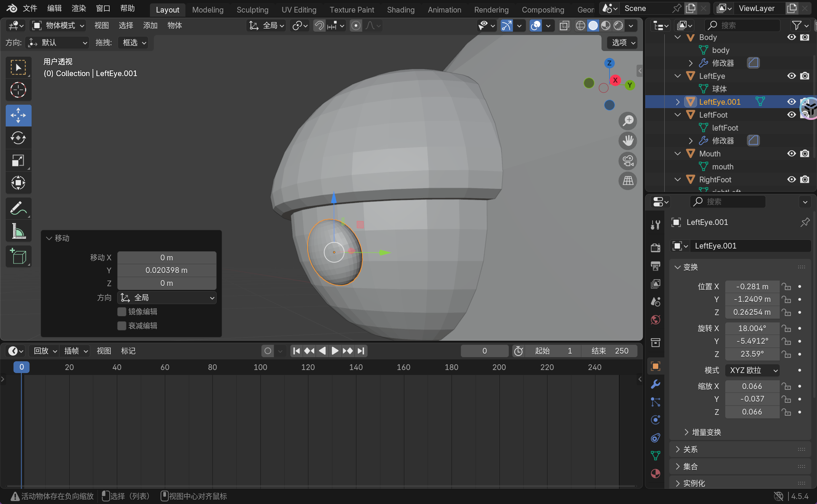Select the Scale tool
The height and width of the screenshot is (504, 817).
[18, 160]
